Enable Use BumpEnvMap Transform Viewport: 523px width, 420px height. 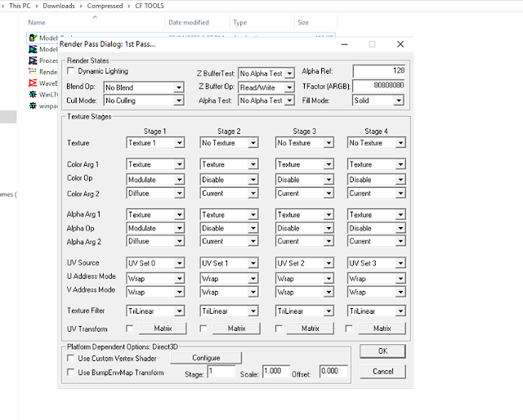click(x=71, y=372)
